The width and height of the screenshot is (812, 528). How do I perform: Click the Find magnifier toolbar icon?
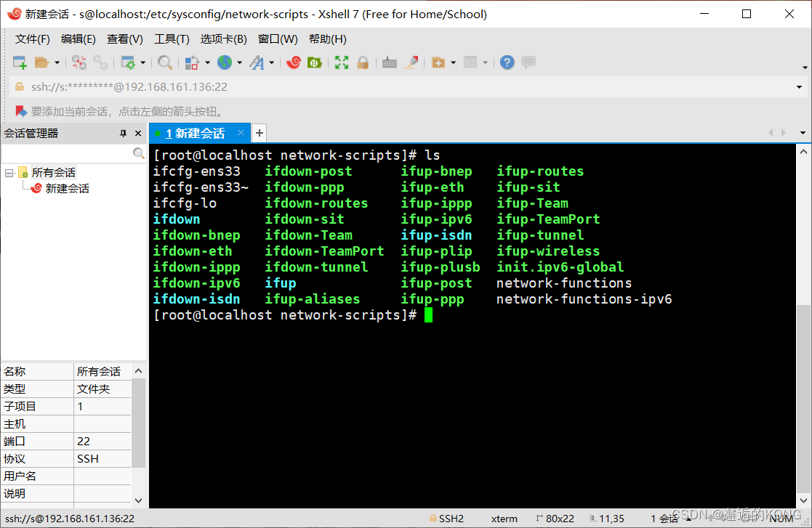165,62
